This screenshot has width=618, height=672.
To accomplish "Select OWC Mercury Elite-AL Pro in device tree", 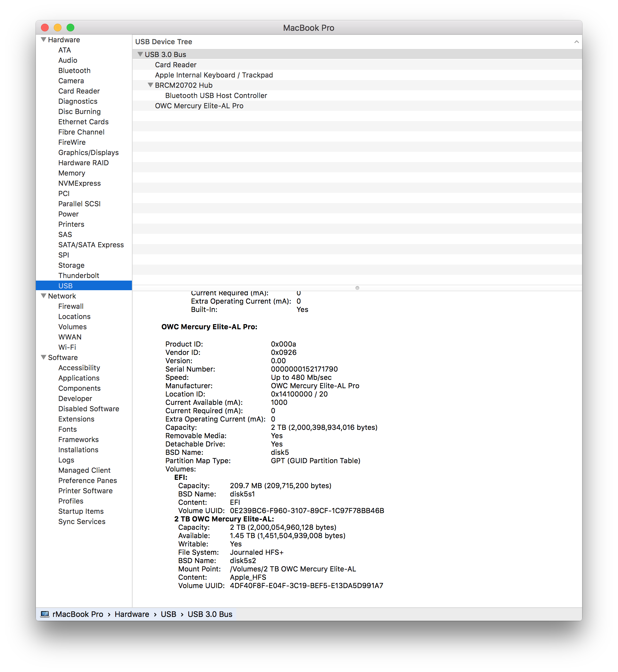I will coord(199,106).
